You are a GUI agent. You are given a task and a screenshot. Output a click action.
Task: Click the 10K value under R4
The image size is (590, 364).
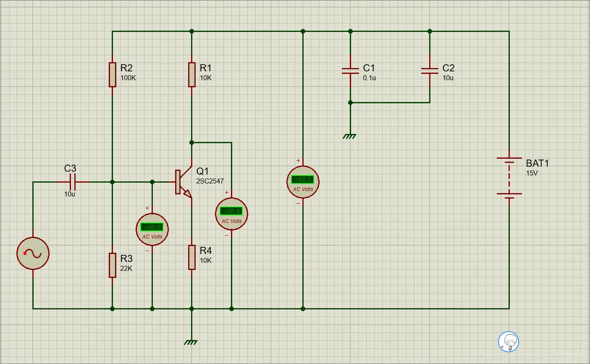click(x=206, y=260)
